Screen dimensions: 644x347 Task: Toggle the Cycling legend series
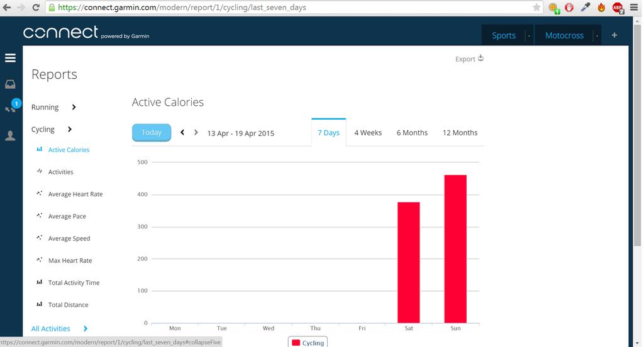pos(308,343)
